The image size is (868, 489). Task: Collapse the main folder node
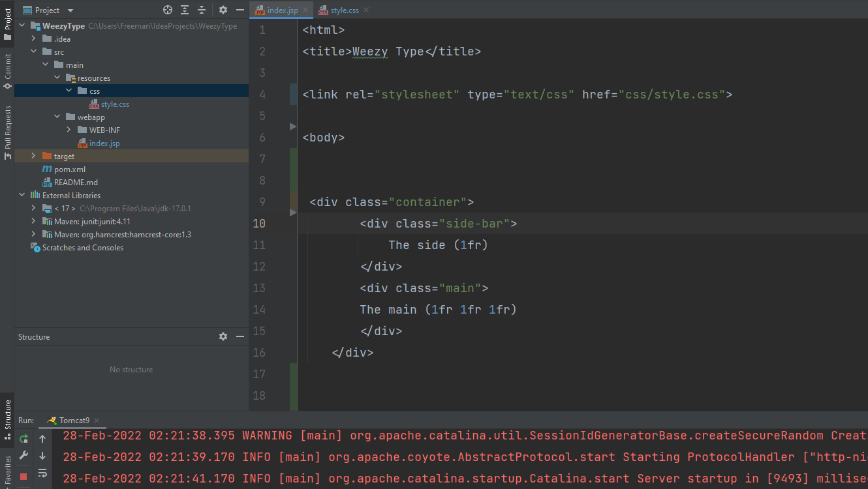46,65
